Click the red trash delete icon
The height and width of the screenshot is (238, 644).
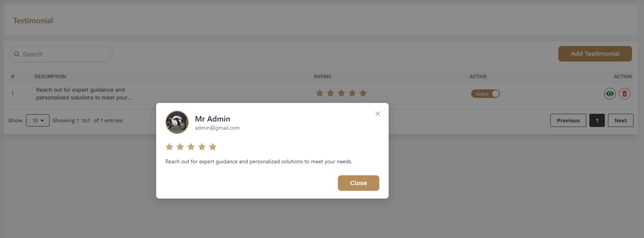pos(625,94)
